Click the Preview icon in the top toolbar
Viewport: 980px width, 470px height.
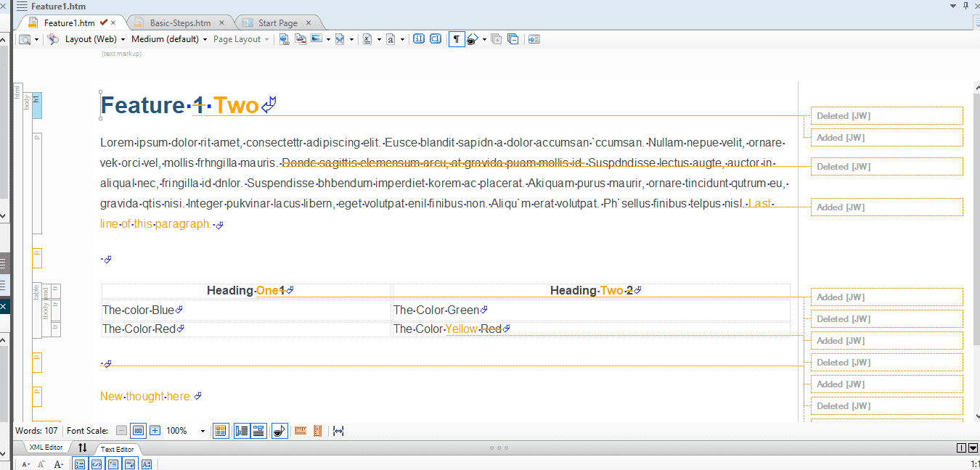(x=25, y=39)
